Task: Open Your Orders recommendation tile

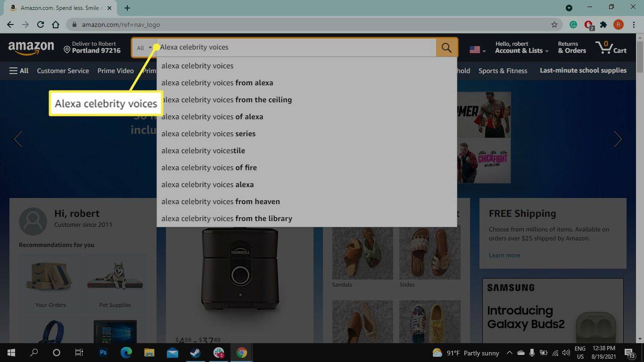Action: [50, 282]
